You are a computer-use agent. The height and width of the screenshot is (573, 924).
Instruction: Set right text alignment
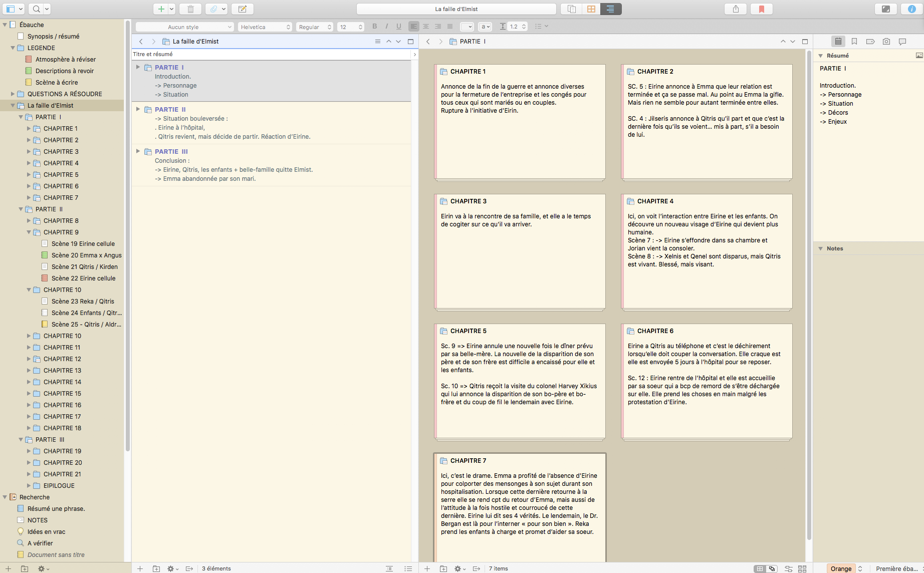point(438,27)
